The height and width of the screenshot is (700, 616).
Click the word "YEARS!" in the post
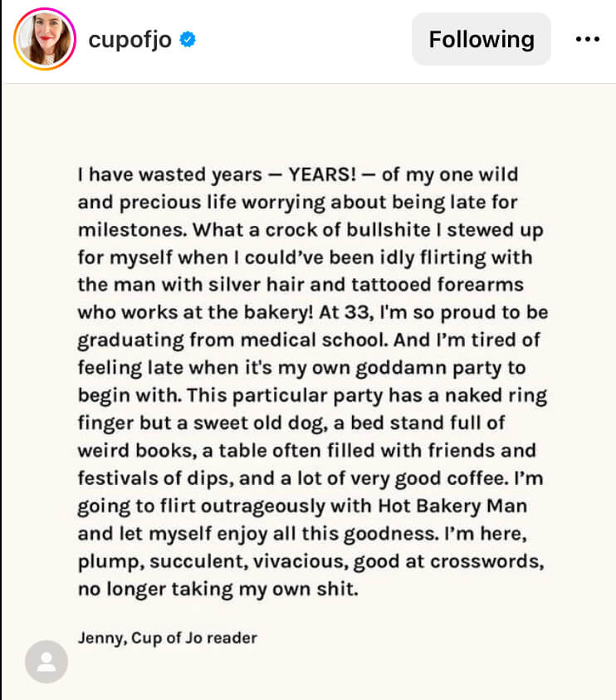pos(322,174)
